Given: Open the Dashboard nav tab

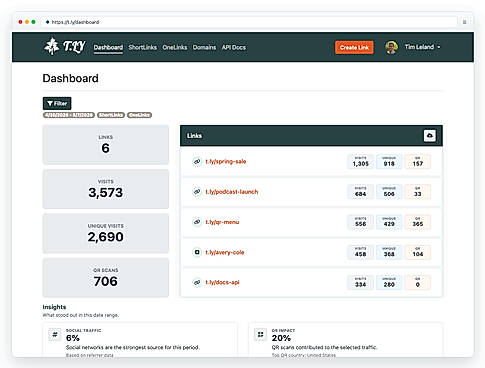Looking at the screenshot, I should [108, 47].
